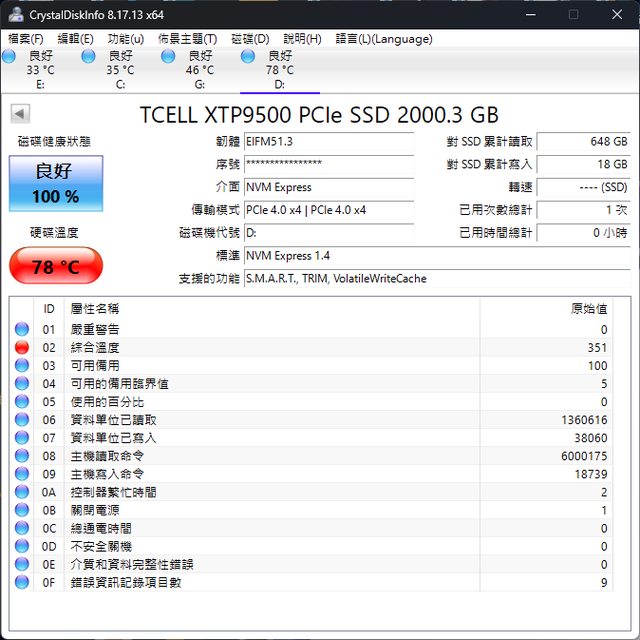Open the 功能(u) menu
640x640 pixels.
pos(126,39)
